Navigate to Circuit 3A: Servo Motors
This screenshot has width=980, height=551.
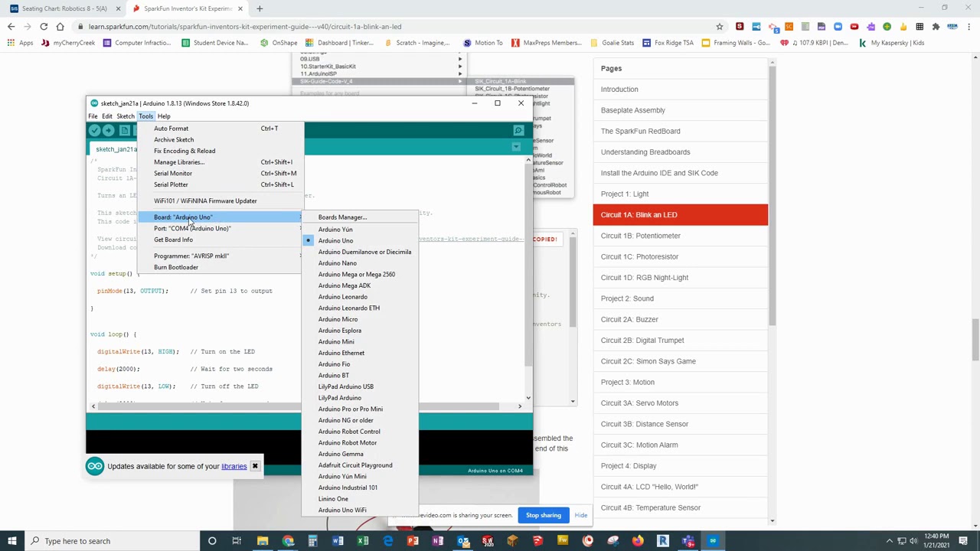639,403
